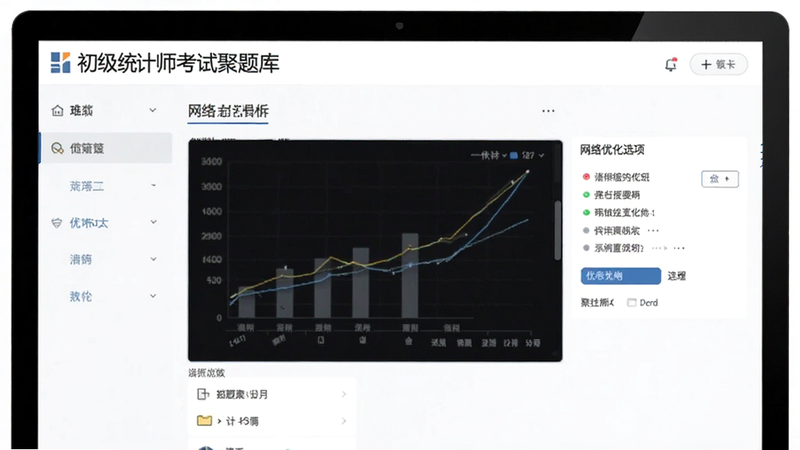This screenshot has height=450, width=800.
Task: Click the yellow folder icon
Action: (204, 420)
